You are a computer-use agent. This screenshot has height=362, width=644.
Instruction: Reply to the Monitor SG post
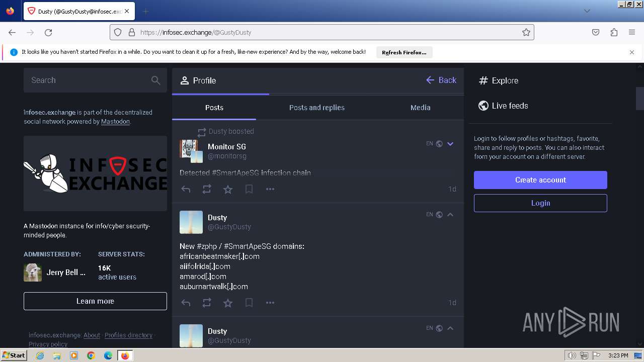[186, 190]
